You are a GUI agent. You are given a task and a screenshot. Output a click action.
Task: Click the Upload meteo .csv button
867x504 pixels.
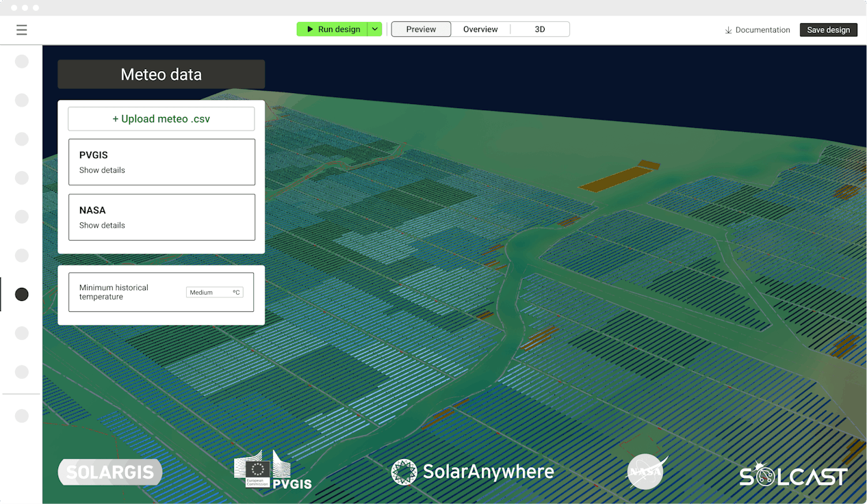point(161,118)
